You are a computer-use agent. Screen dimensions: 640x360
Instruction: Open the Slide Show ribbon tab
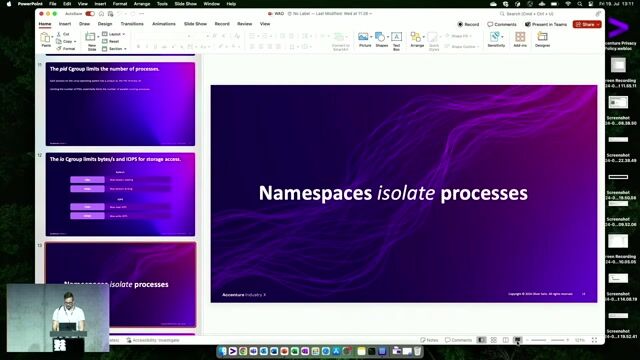coord(196,24)
